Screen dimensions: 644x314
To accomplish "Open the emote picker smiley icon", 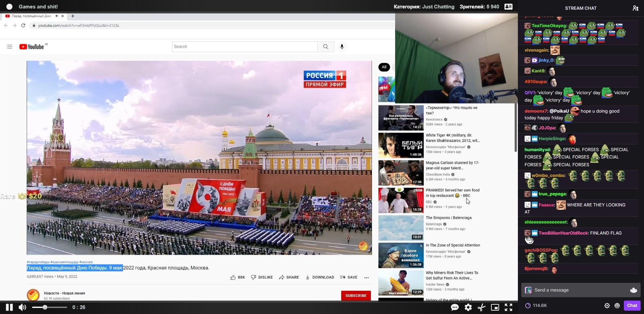I will click(x=617, y=305).
